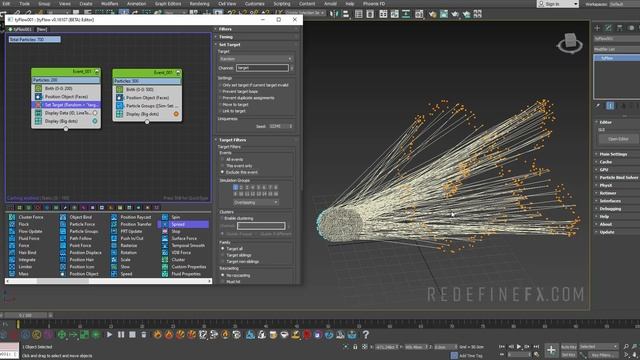Pick the Position Displace operator
The image size is (640, 360).
[x=85, y=253]
